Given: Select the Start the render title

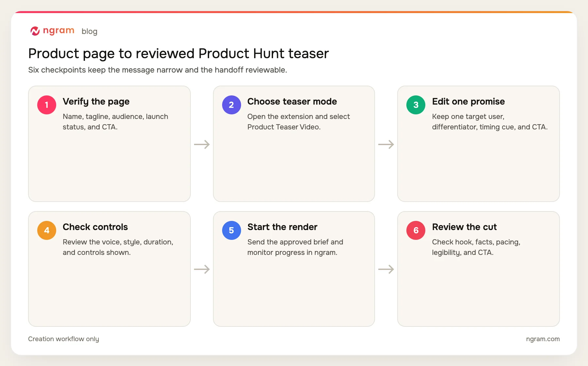Looking at the screenshot, I should 282,227.
